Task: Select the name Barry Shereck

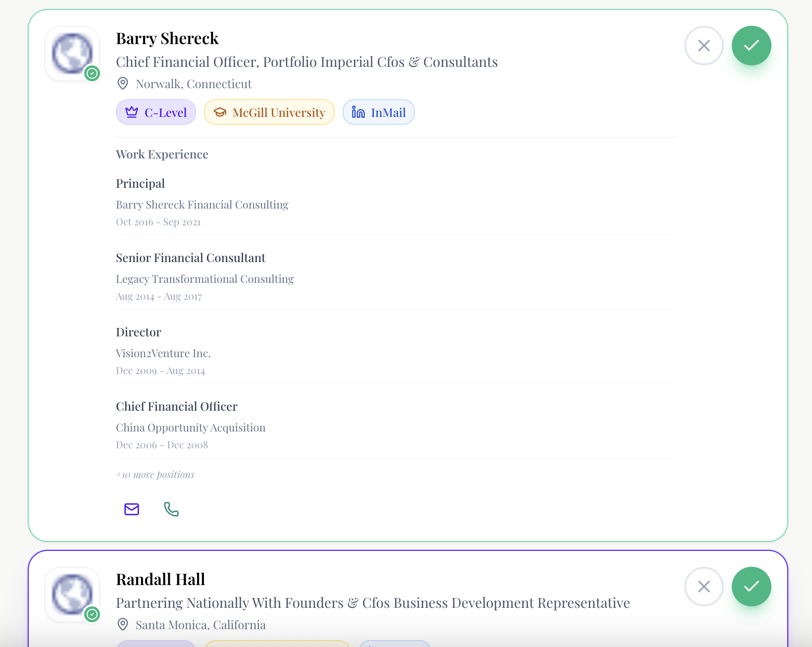Action: coord(167,38)
